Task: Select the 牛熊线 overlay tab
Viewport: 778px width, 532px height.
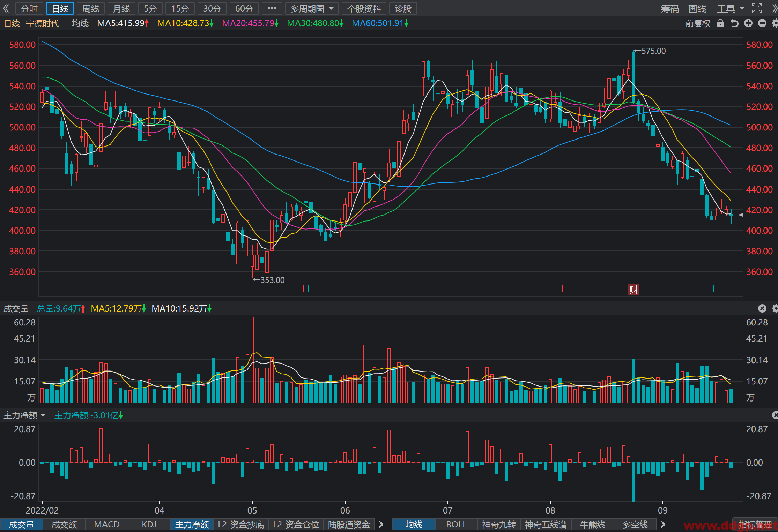Action: (x=593, y=524)
